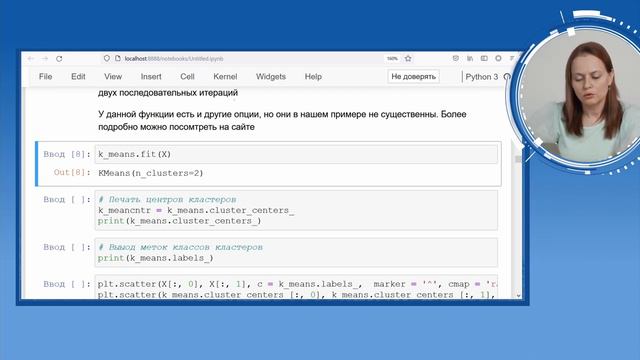Click the scrollbar down arrow

(518, 296)
